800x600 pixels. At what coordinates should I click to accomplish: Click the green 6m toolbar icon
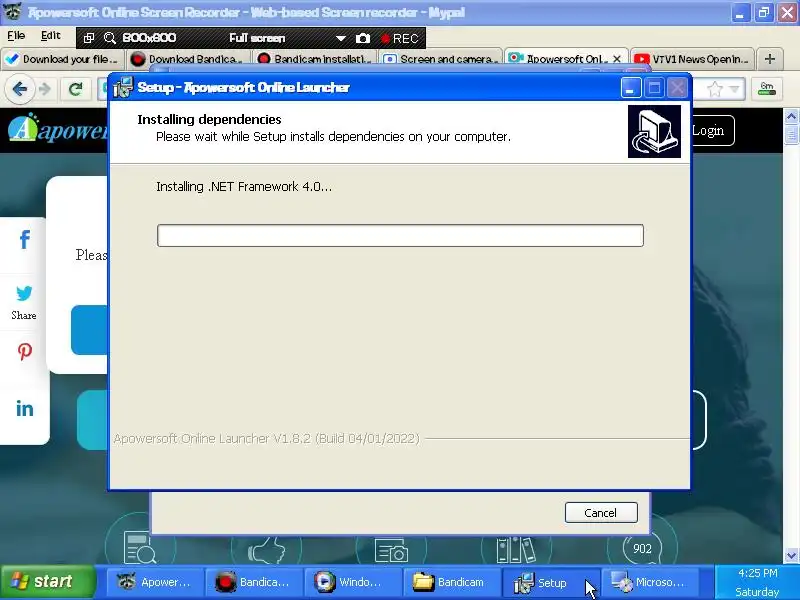(x=766, y=89)
